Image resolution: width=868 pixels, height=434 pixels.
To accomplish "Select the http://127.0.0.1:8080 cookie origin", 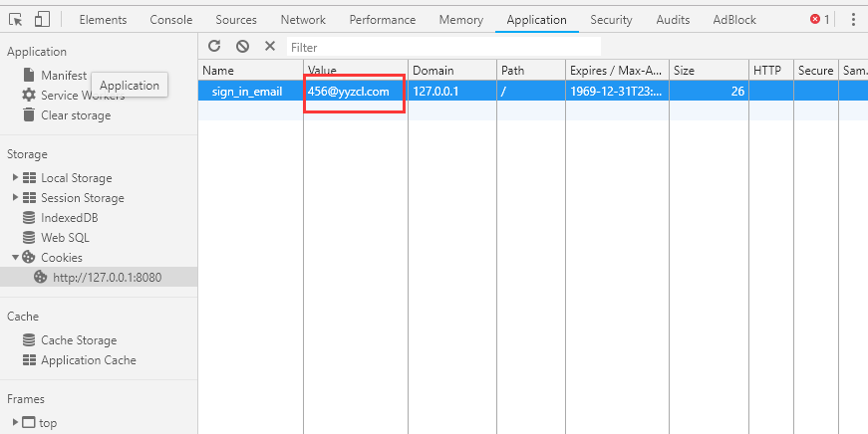I will [x=99, y=277].
